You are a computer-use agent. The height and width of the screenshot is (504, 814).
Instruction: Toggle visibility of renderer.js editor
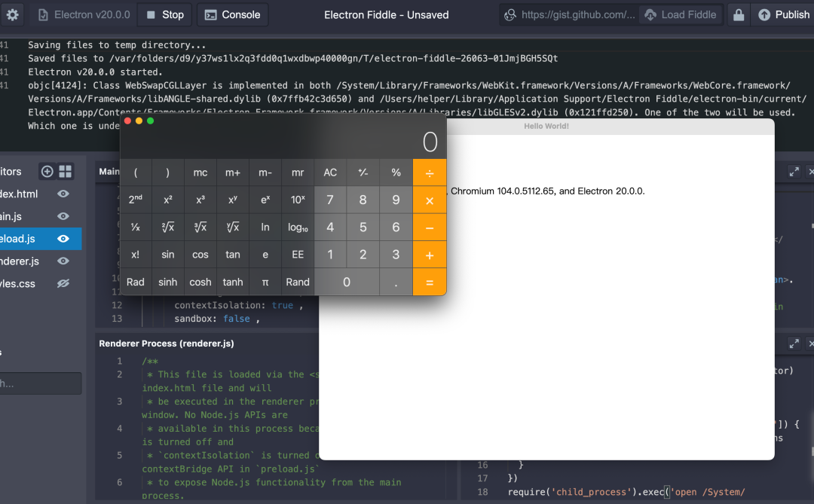click(63, 261)
